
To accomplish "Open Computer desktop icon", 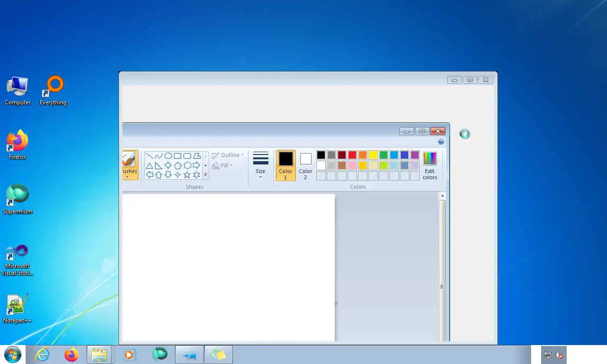I will tap(18, 91).
